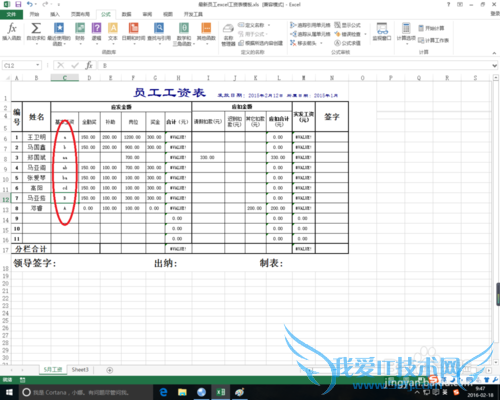The height and width of the screenshot is (400, 500).
Task: Switch to the Page Layout tab
Action: [80, 14]
